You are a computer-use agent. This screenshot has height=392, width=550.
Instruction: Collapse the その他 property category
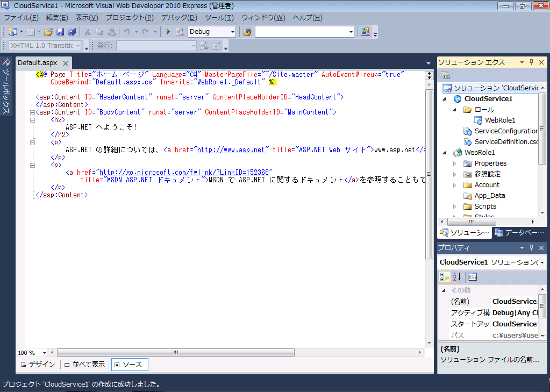(x=444, y=290)
